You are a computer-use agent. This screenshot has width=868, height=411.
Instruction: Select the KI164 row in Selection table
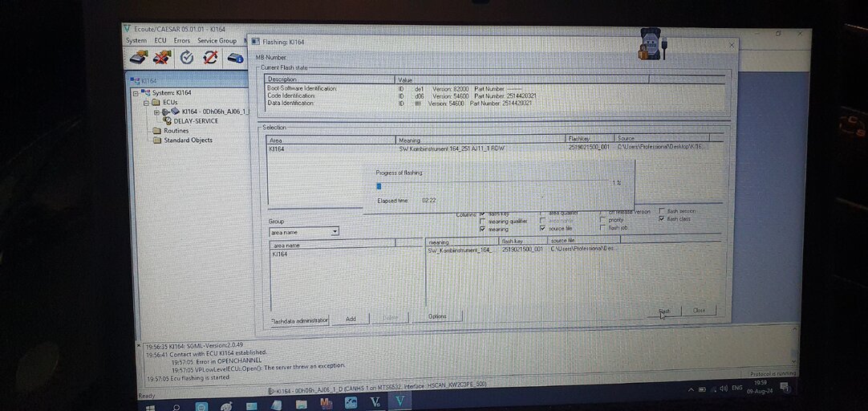(x=487, y=148)
